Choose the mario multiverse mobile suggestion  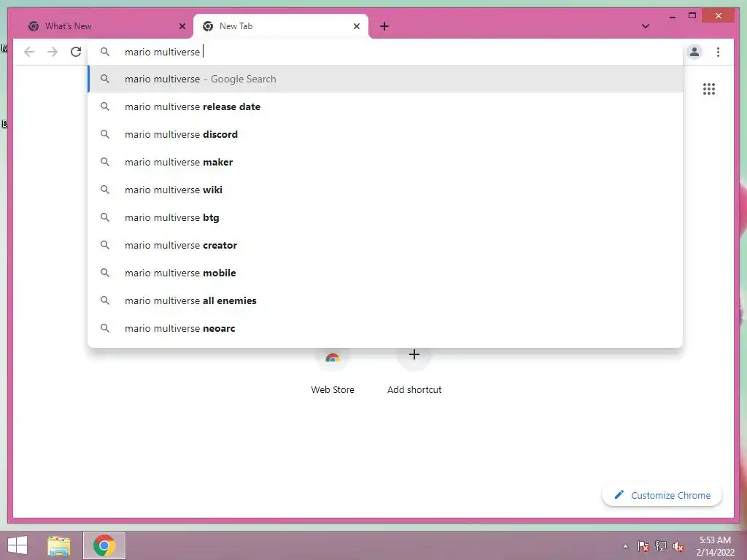[x=385, y=273]
